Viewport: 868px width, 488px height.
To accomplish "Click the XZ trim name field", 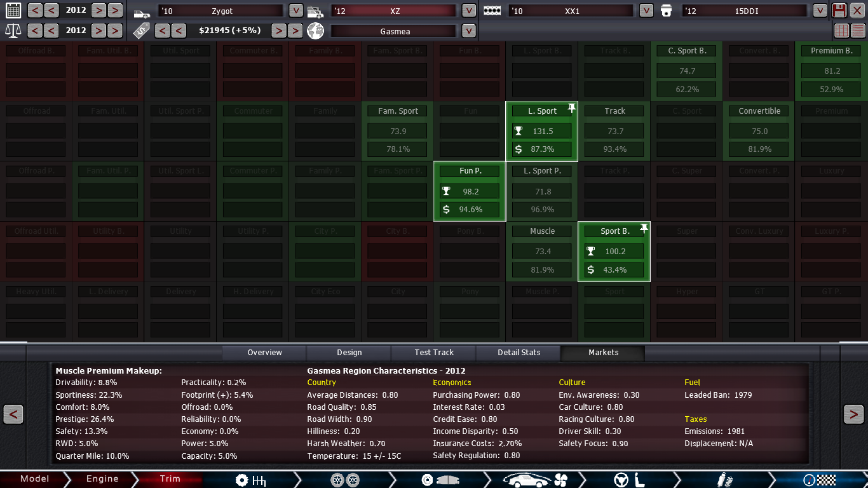I will (x=394, y=11).
